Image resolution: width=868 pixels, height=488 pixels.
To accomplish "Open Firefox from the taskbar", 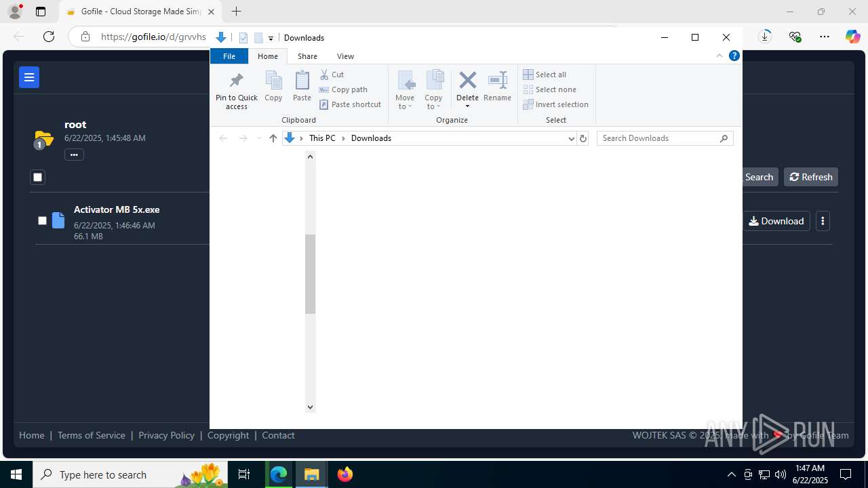I will click(x=345, y=474).
